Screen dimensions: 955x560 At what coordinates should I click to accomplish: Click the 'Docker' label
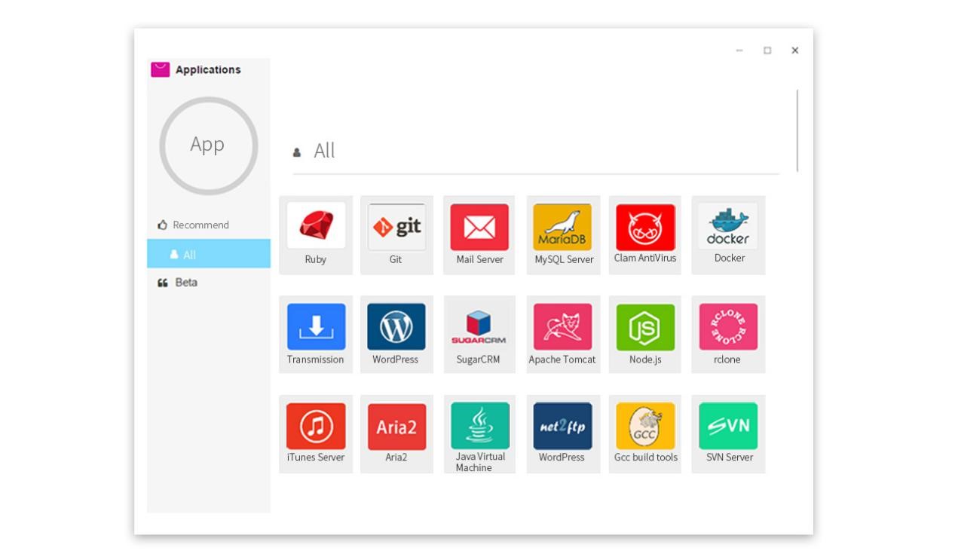pos(730,258)
